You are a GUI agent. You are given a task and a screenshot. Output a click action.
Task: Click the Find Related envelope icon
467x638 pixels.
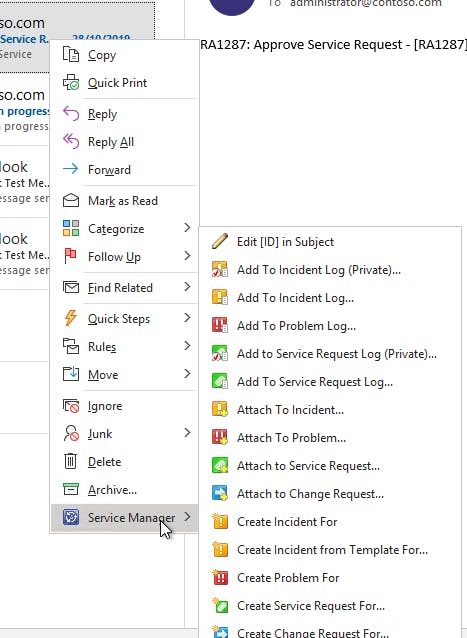[x=71, y=287]
